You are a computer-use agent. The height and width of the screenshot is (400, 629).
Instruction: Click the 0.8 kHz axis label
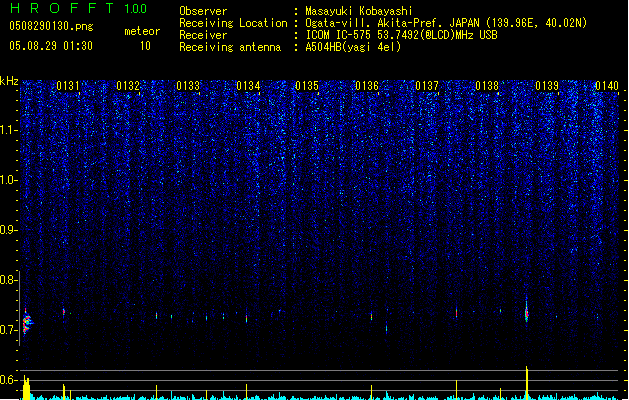(9, 280)
